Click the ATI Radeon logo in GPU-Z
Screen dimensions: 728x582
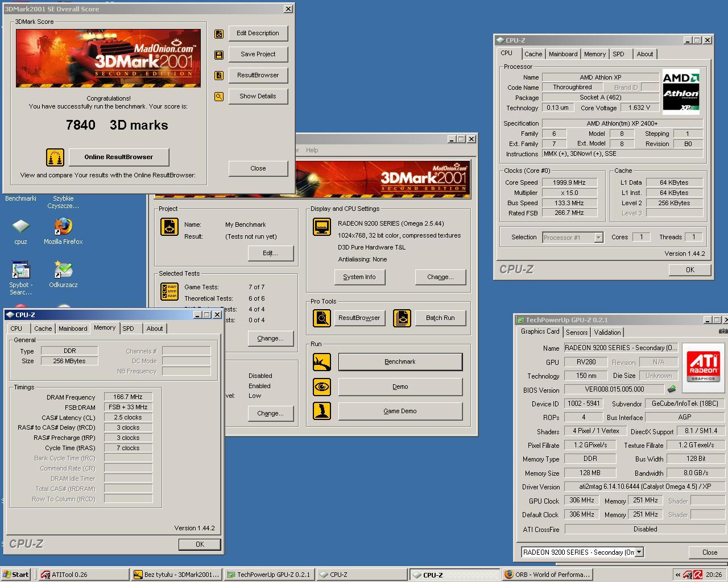pyautogui.click(x=704, y=367)
